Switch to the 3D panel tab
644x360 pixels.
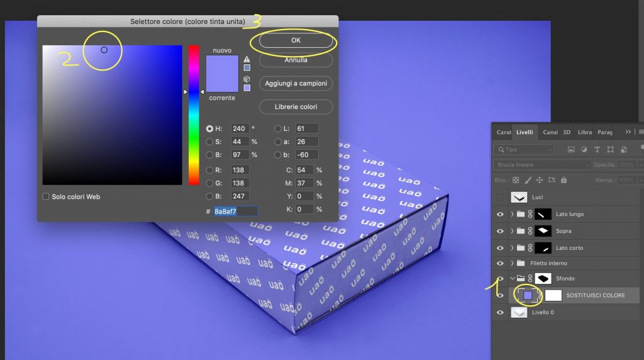[566, 132]
